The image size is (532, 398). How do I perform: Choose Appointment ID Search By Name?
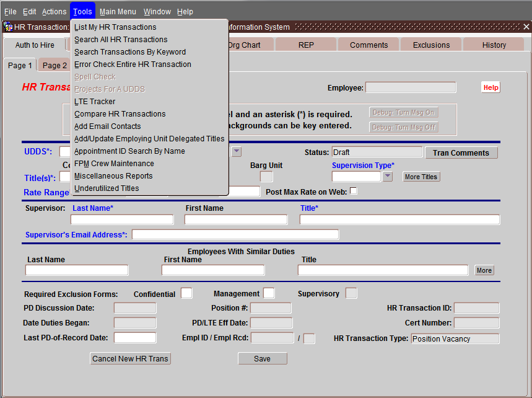(149, 151)
